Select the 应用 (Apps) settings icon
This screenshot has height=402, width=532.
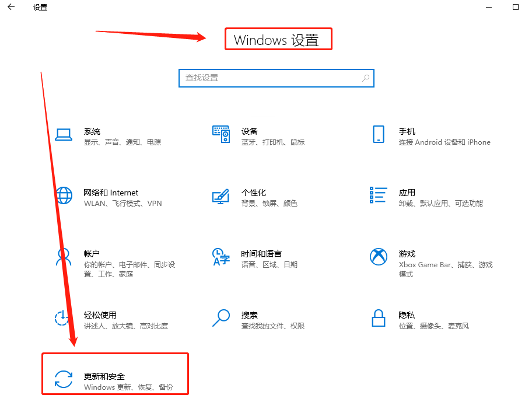tap(378, 196)
